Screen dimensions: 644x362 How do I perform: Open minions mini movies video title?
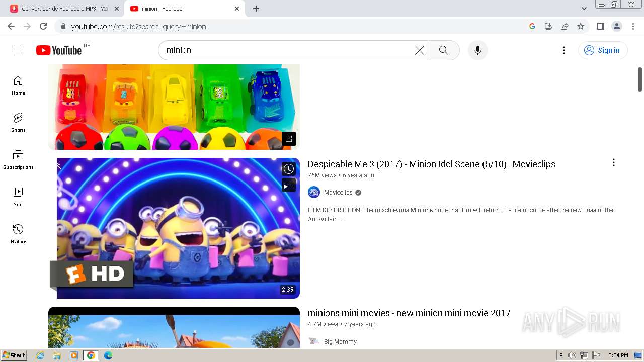point(409,313)
